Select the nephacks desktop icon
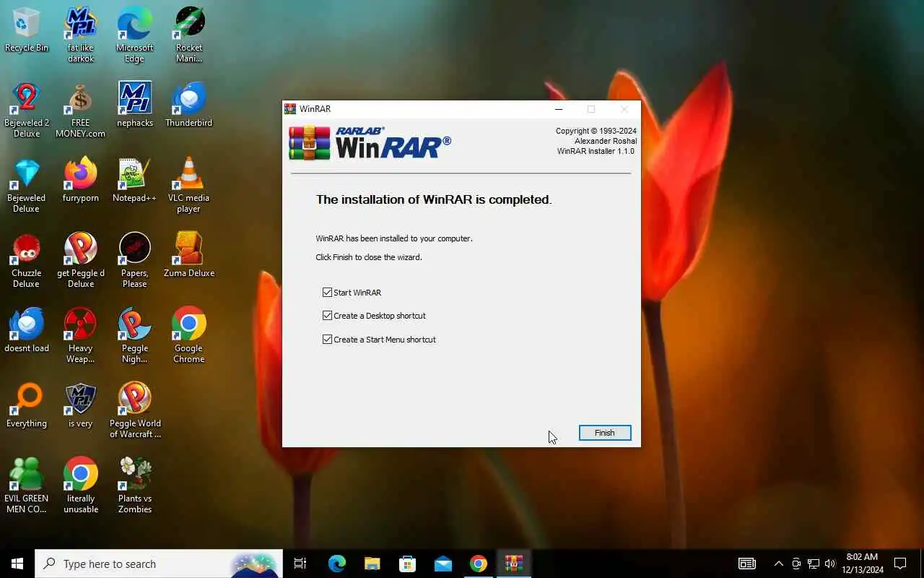 coord(135,105)
